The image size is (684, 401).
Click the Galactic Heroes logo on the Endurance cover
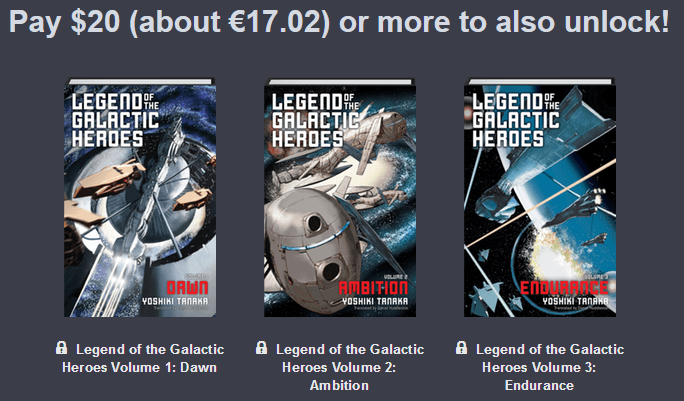coord(515,120)
